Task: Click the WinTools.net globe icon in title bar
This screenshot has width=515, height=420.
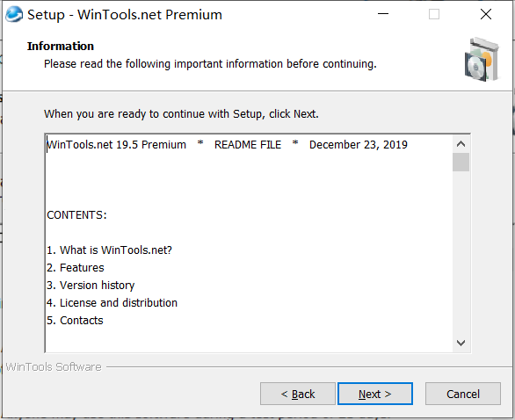Action: [14, 14]
